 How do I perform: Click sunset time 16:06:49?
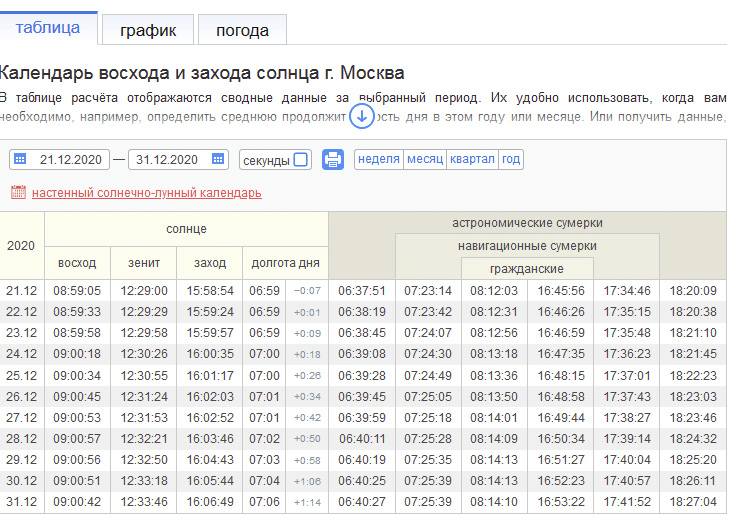click(x=210, y=502)
